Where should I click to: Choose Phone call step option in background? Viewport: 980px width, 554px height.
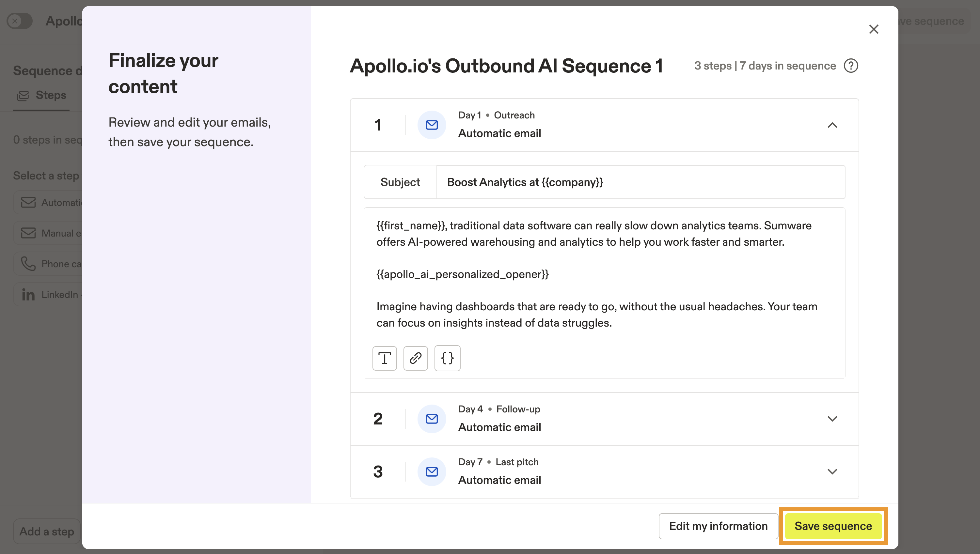point(48,264)
